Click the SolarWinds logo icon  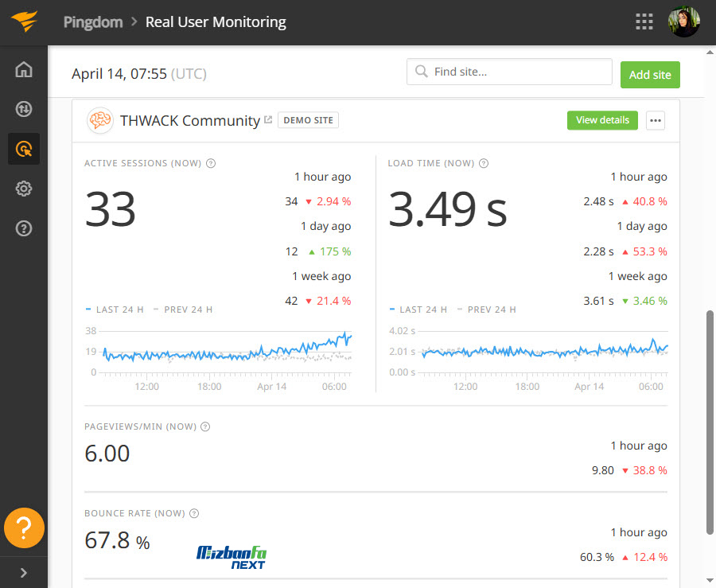[24, 21]
